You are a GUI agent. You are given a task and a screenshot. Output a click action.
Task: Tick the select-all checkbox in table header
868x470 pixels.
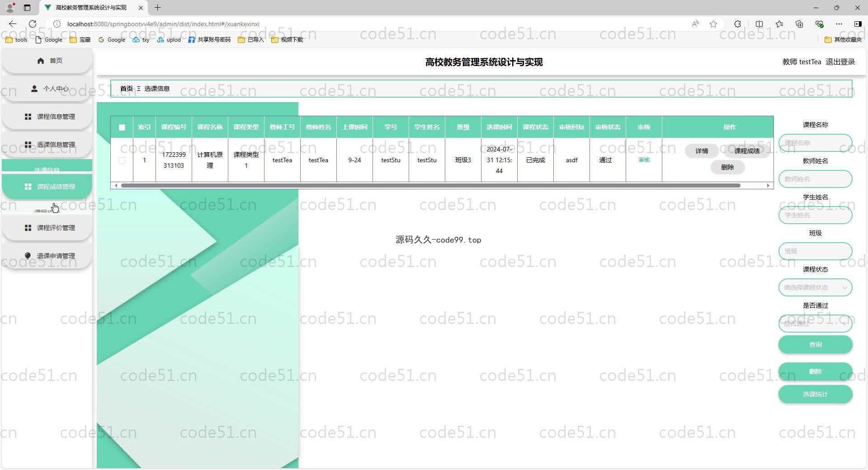[x=122, y=127]
